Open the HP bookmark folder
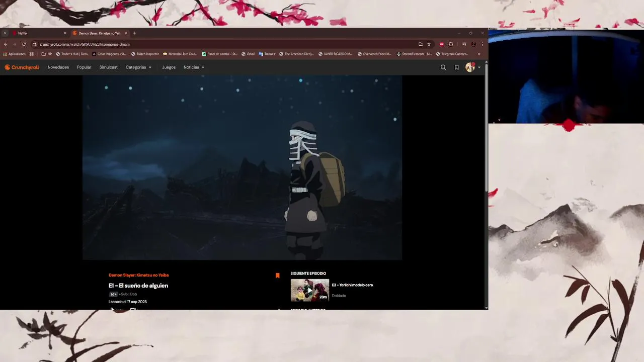This screenshot has height=362, width=644. click(46, 54)
